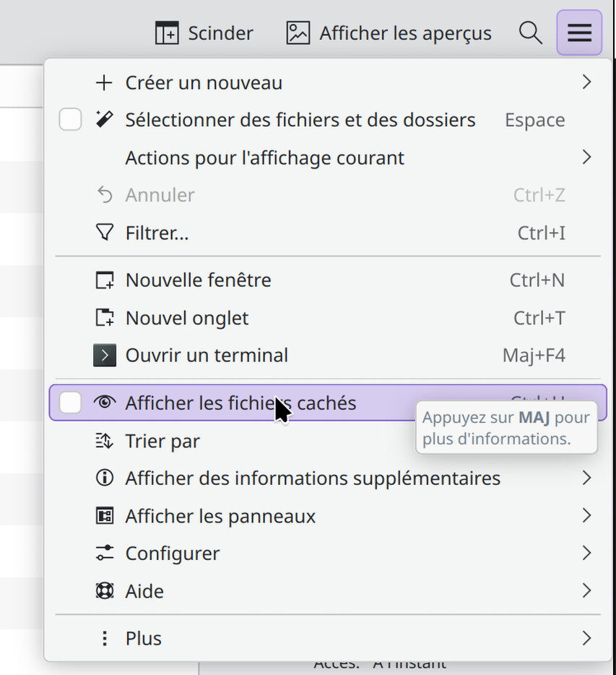The image size is (616, 675).
Task: Open the search magnifier icon
Action: coord(530,33)
